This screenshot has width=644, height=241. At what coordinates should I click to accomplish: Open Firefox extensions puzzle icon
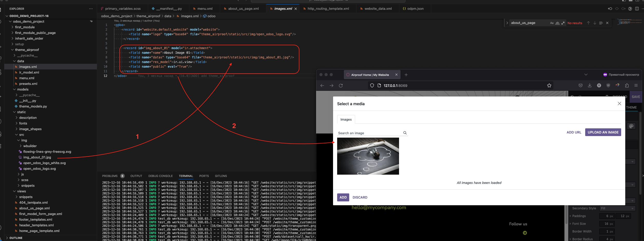point(627,86)
